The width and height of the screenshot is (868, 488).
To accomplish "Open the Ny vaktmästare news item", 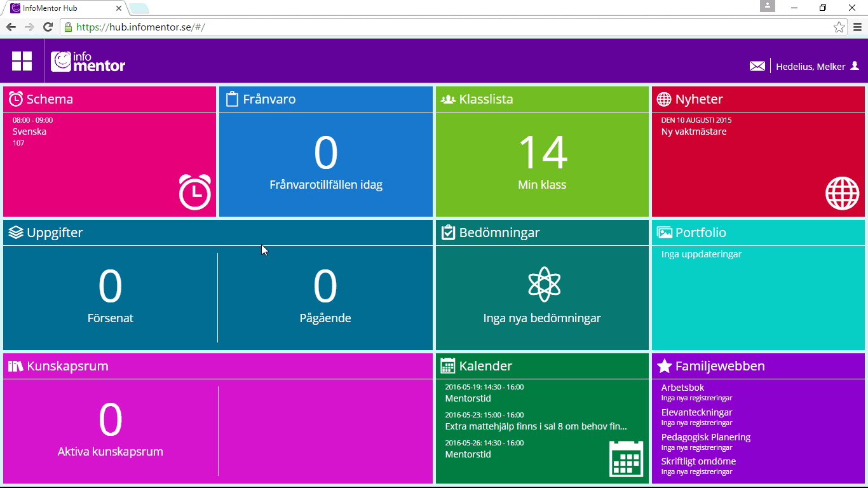I will [x=693, y=132].
